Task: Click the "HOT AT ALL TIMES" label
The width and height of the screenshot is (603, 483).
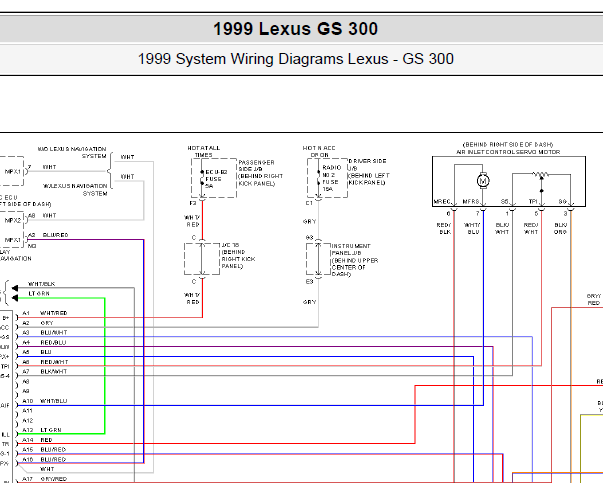Action: click(203, 152)
